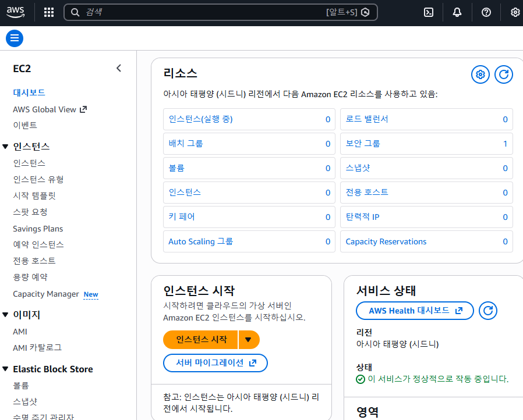Open 볼륨 under Elastic Block Store sidebar

pyautogui.click(x=21, y=385)
